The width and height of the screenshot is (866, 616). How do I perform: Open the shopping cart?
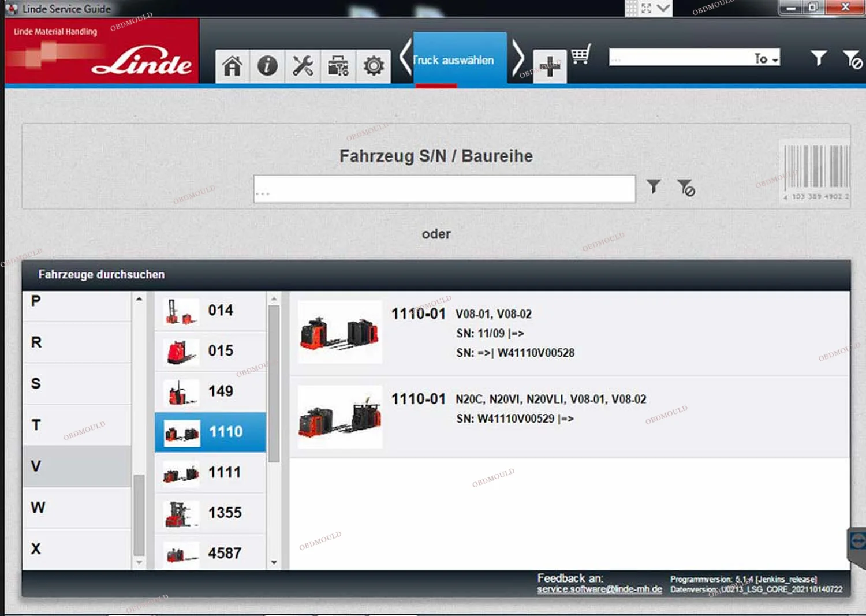coord(581,54)
